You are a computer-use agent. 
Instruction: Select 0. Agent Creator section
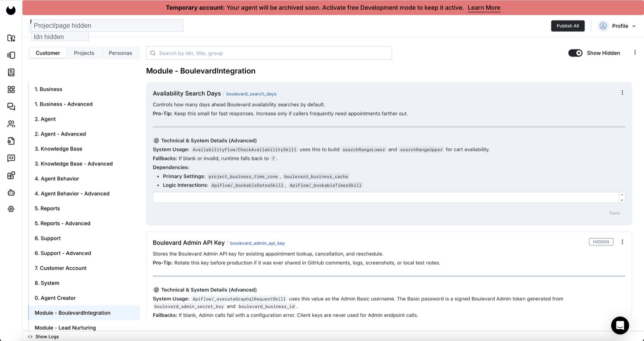pyautogui.click(x=85, y=298)
